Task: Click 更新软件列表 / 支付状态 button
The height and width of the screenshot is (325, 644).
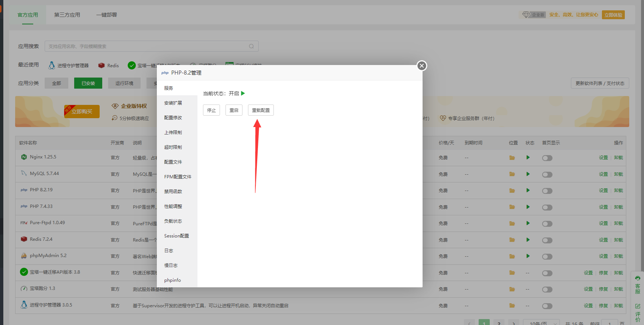Action: coord(600,83)
